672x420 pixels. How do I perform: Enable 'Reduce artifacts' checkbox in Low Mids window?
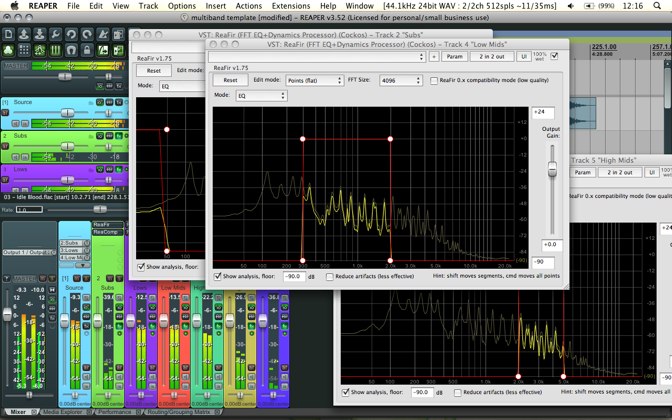[330, 277]
